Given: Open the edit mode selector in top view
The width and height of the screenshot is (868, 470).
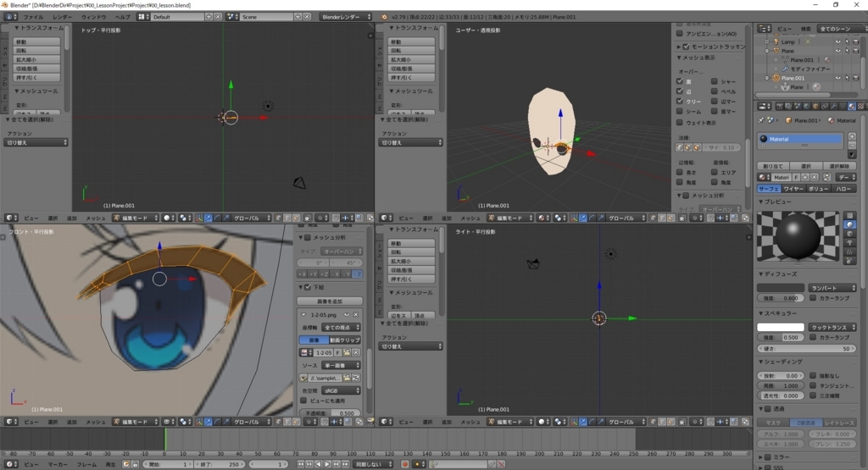Looking at the screenshot, I should click(136, 218).
